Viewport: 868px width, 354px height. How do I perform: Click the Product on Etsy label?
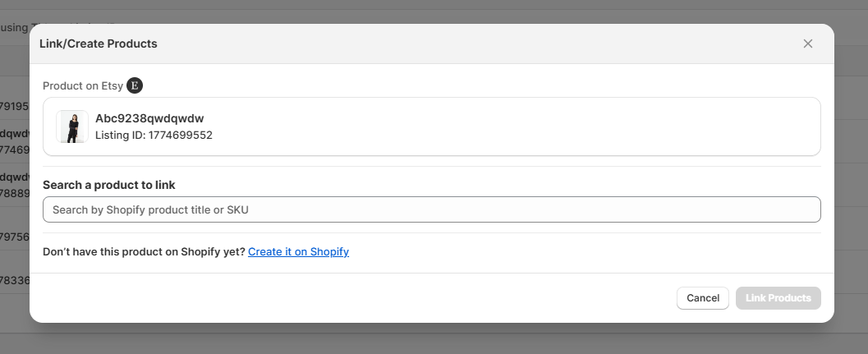83,86
